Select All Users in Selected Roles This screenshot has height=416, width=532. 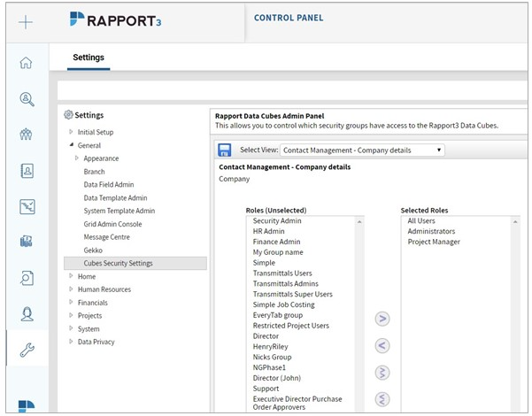click(421, 221)
